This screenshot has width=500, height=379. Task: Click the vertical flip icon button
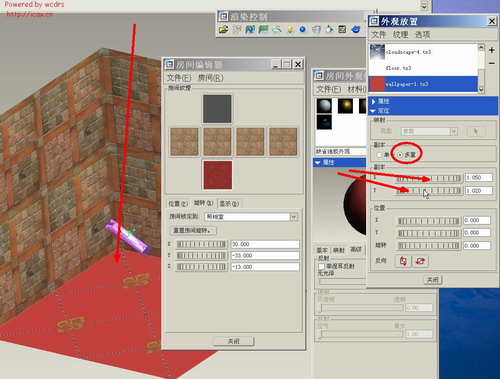pos(403,261)
